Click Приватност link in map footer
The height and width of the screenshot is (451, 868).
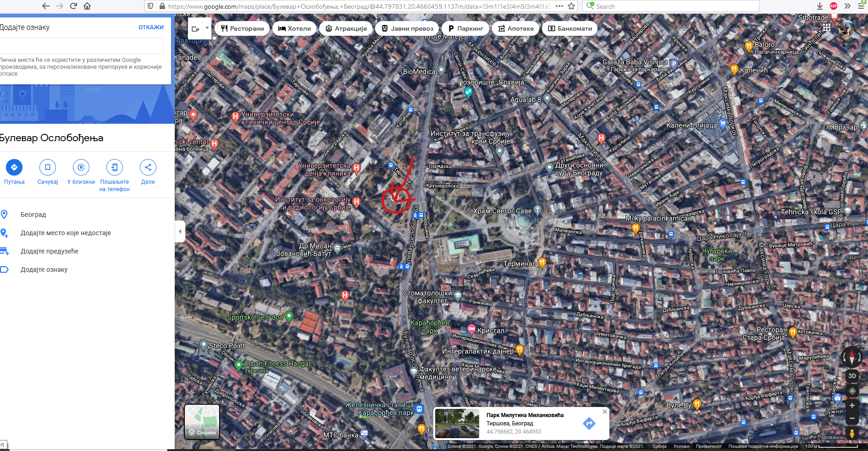coord(708,446)
